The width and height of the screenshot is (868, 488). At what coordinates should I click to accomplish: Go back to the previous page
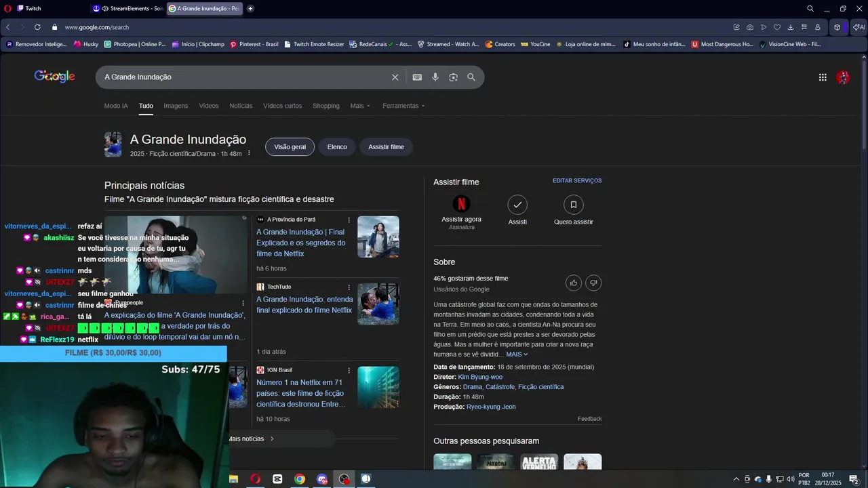tap(7, 27)
